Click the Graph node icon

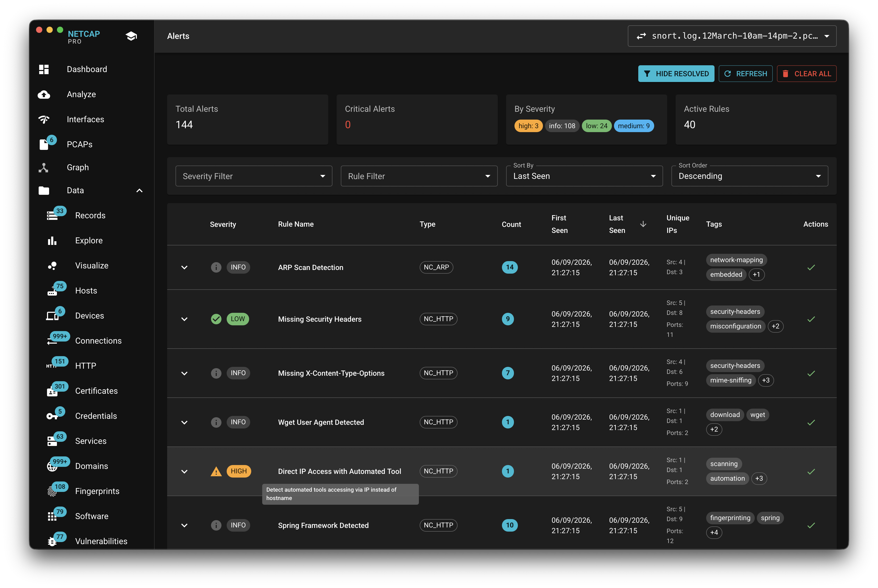[x=44, y=168]
